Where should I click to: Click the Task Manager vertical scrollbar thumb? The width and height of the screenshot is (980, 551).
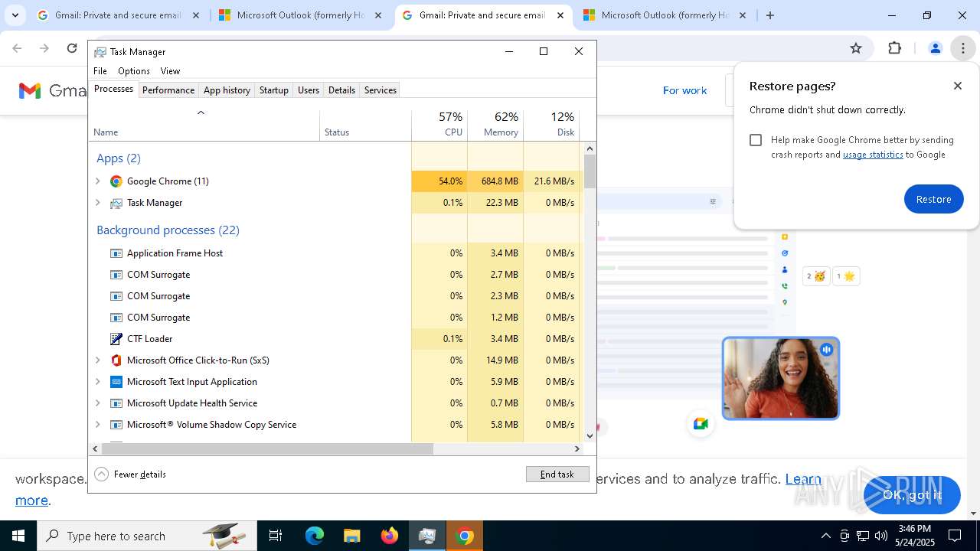click(590, 171)
